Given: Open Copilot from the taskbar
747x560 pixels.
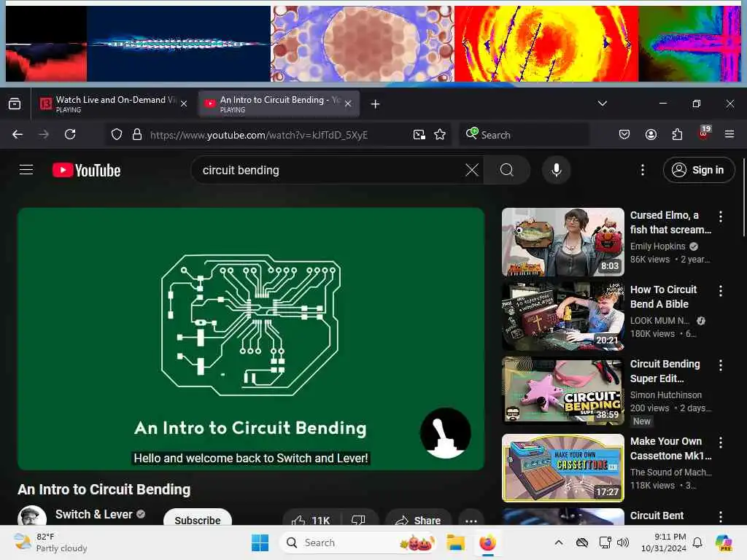Looking at the screenshot, I should pos(724,542).
